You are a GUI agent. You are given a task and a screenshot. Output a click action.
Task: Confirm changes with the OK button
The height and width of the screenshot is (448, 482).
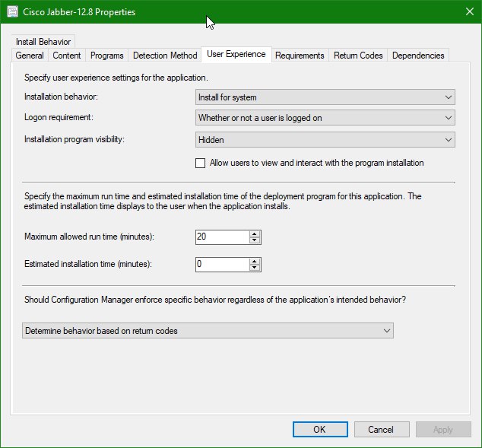320,429
